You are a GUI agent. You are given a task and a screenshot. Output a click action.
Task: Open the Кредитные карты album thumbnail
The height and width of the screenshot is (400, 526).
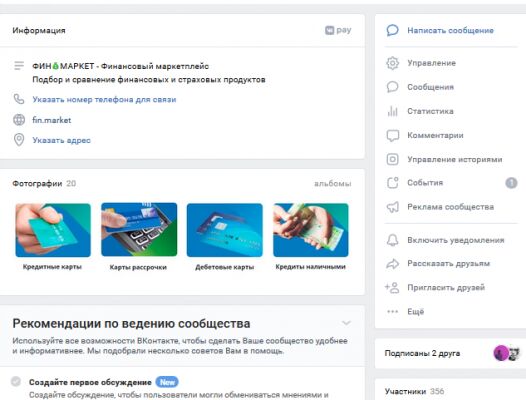tap(53, 230)
